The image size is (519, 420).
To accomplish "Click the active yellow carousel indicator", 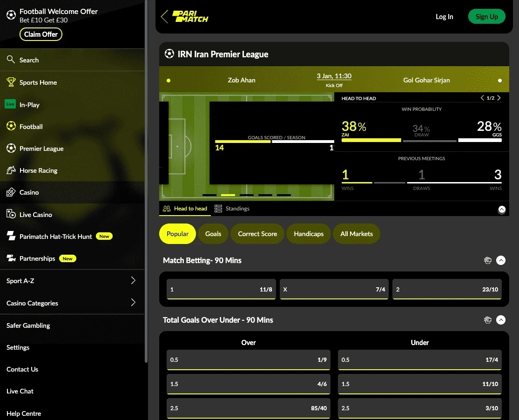I will point(228,195).
